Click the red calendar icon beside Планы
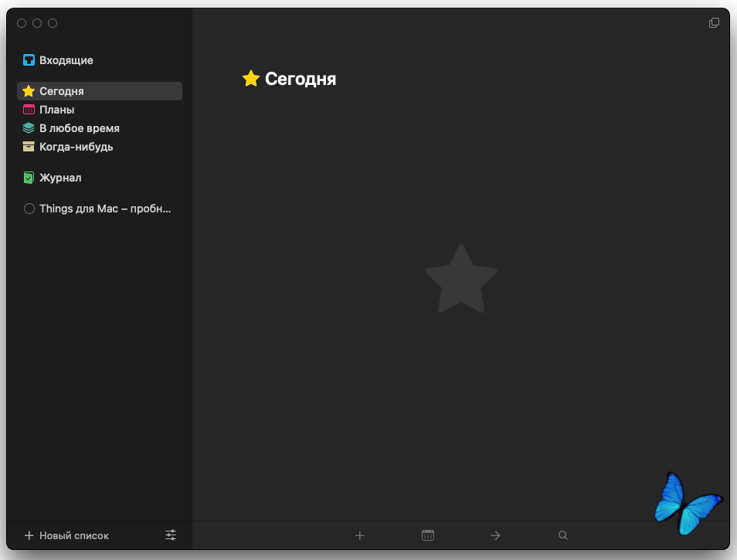 [29, 110]
